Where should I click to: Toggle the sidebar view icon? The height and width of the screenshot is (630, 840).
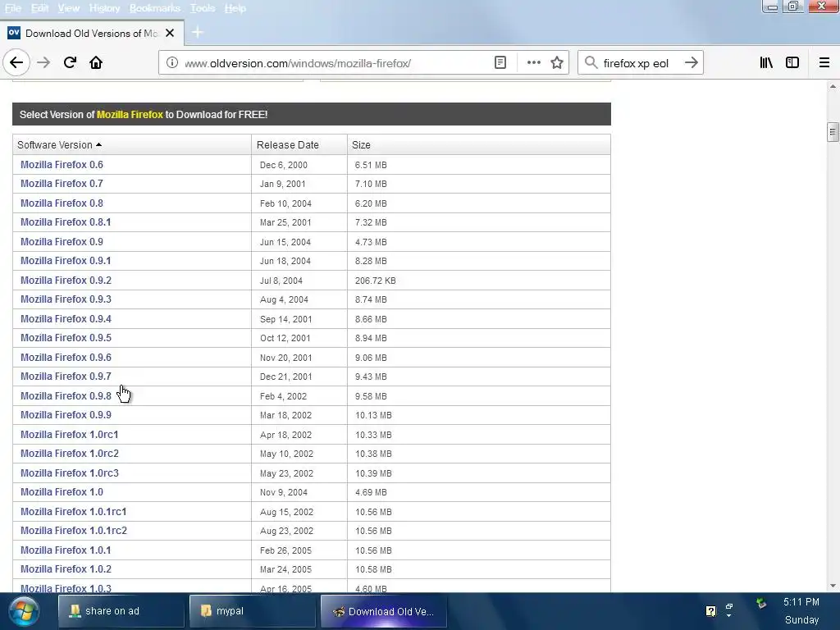[x=792, y=62]
